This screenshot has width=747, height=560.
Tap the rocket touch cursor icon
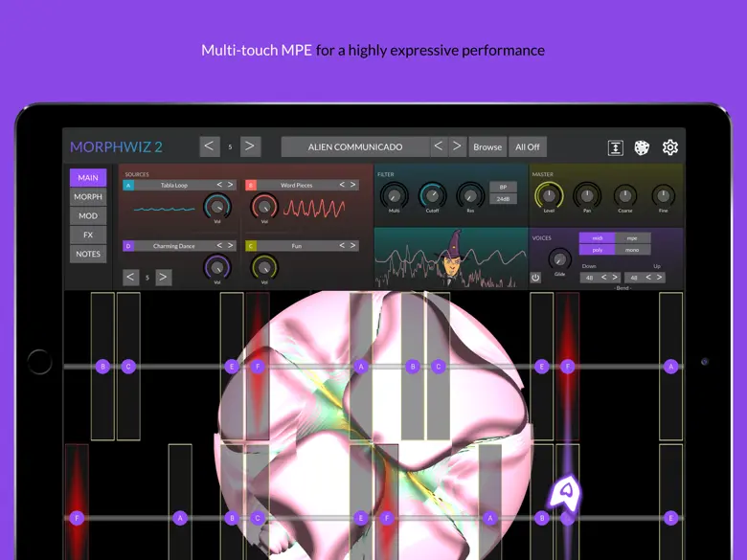(x=566, y=491)
